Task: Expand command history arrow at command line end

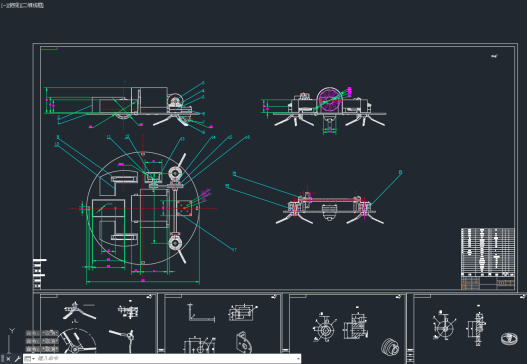Action: (298, 359)
